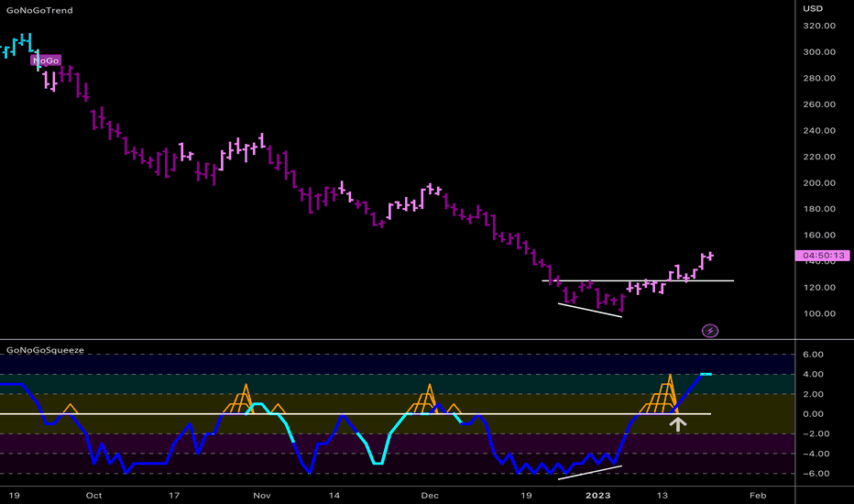
Task: Click the 6.00 squeeze axis label
Action: (x=813, y=354)
